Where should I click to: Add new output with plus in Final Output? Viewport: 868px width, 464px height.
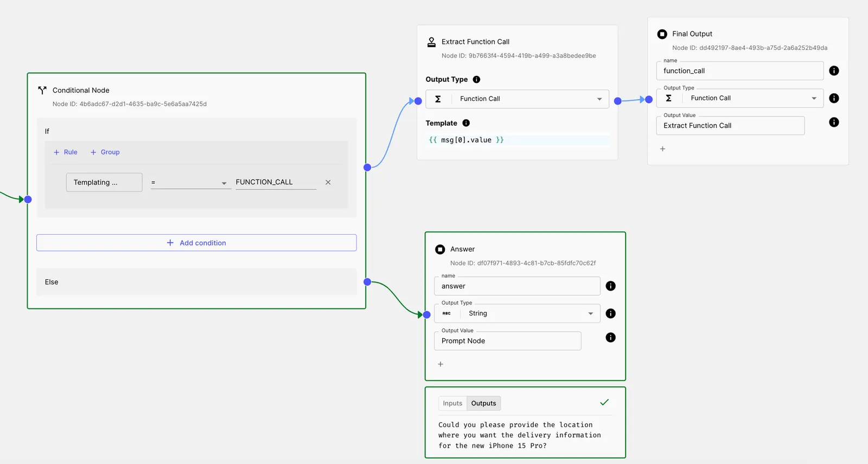[662, 149]
